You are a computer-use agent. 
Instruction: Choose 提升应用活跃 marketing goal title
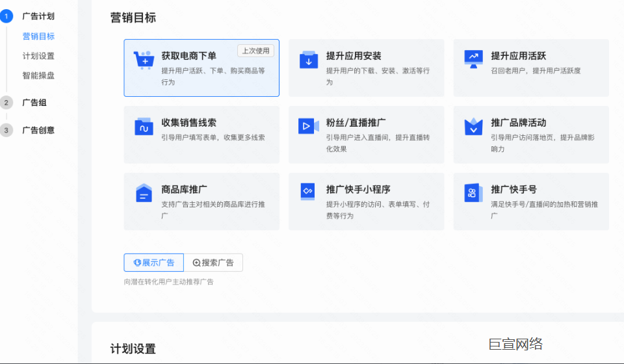point(518,56)
